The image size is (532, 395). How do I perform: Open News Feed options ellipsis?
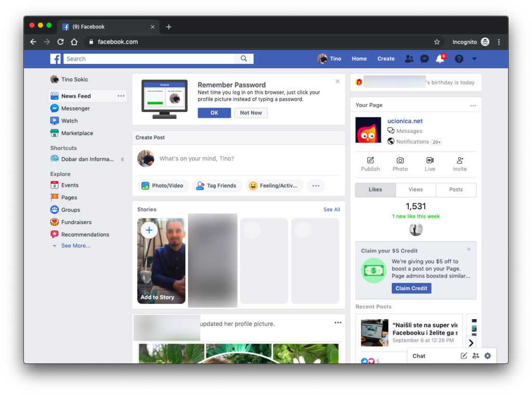pos(121,96)
